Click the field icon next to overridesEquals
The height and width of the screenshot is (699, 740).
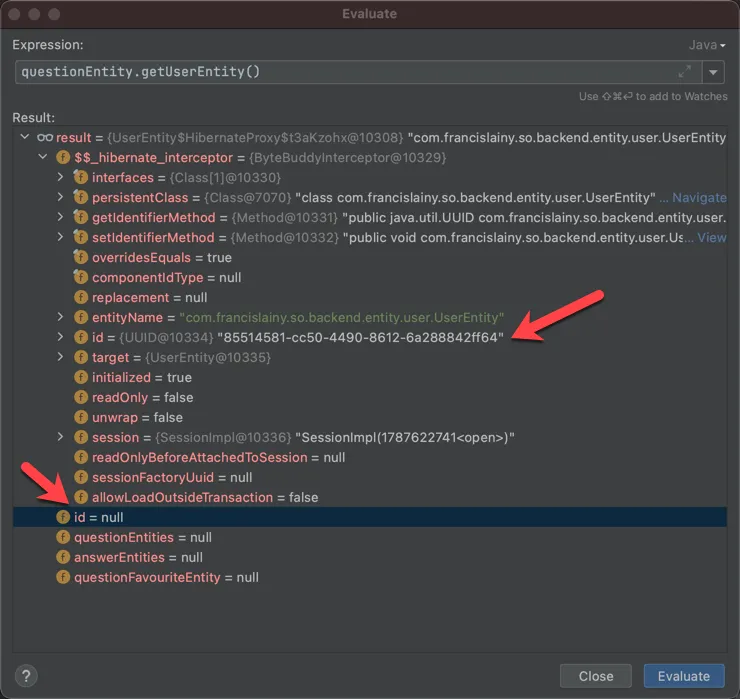[x=81, y=257]
